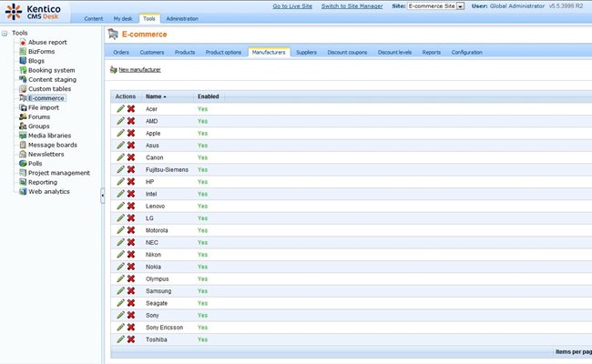592x364 pixels.
Task: Edit the AMD manufacturer entry
Action: tap(120, 121)
